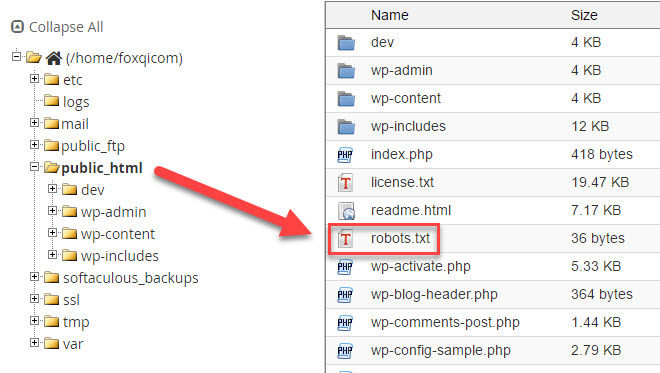The image size is (660, 373).
Task: Click the 12 KB size of wp-includes
Action: point(590,126)
